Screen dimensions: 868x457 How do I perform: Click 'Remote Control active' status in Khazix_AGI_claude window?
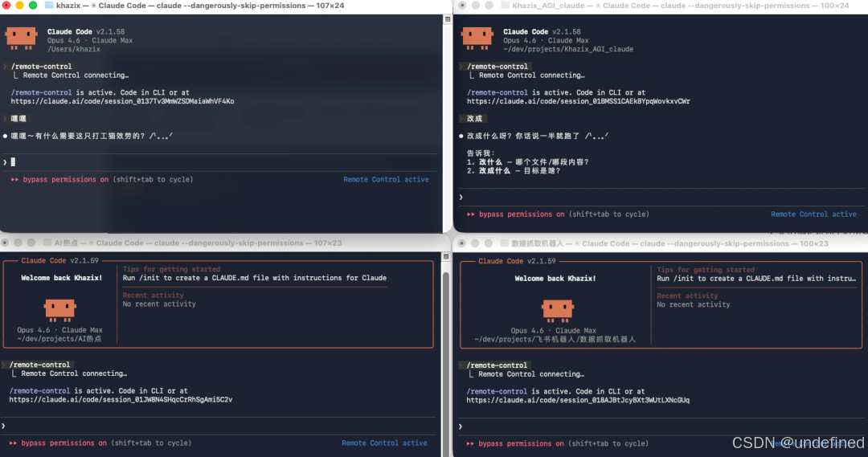(x=813, y=214)
